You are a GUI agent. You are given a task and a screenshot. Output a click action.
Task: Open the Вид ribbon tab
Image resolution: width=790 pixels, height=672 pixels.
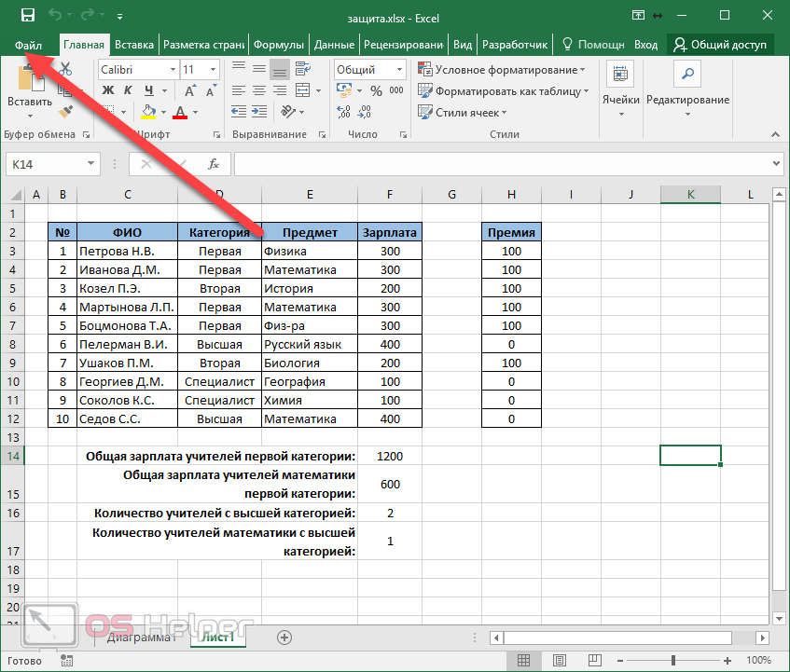463,45
